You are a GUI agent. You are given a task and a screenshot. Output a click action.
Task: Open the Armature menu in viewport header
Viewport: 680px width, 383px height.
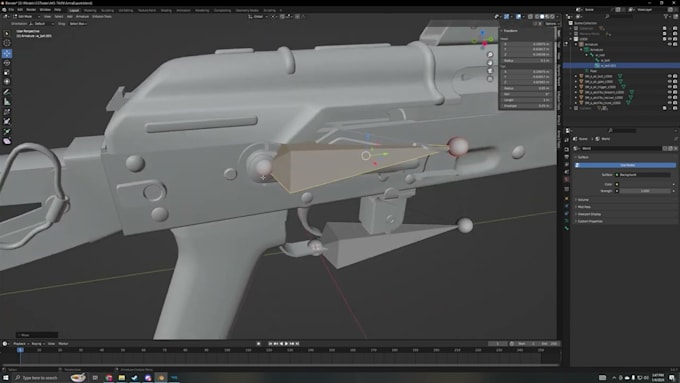tap(82, 16)
